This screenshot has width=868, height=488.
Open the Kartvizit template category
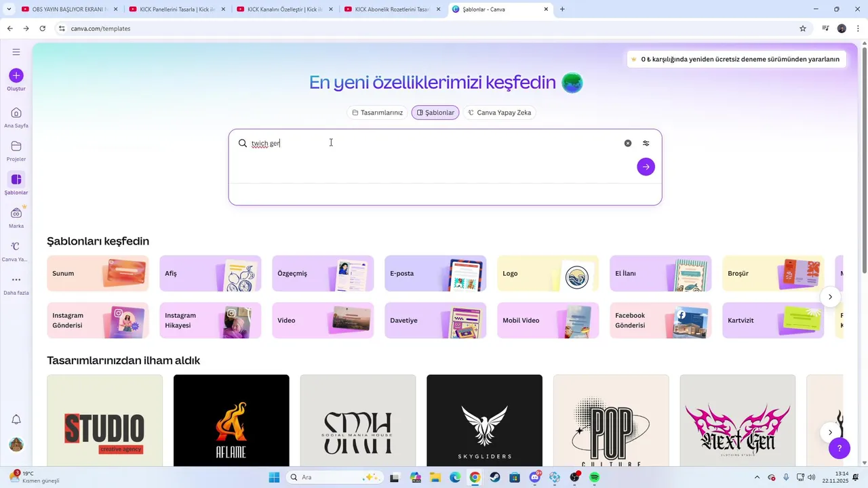point(773,320)
